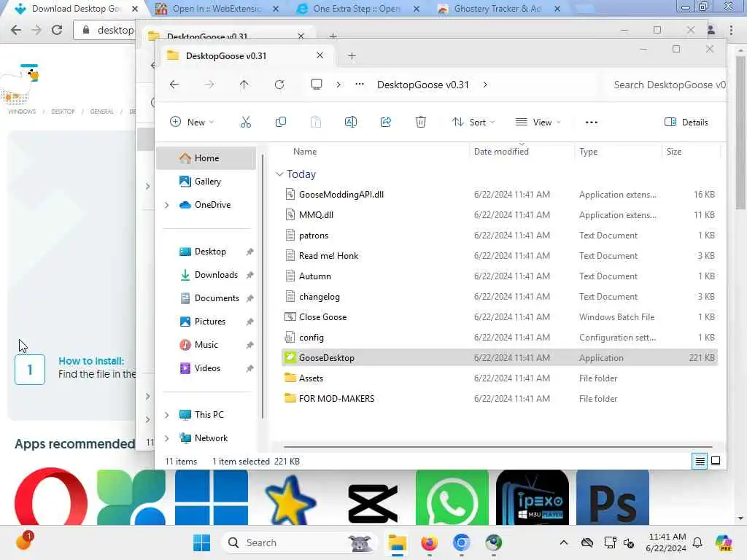Viewport: 747px width, 560px height.
Task: Click the Rename icon in toolbar
Action: (351, 122)
